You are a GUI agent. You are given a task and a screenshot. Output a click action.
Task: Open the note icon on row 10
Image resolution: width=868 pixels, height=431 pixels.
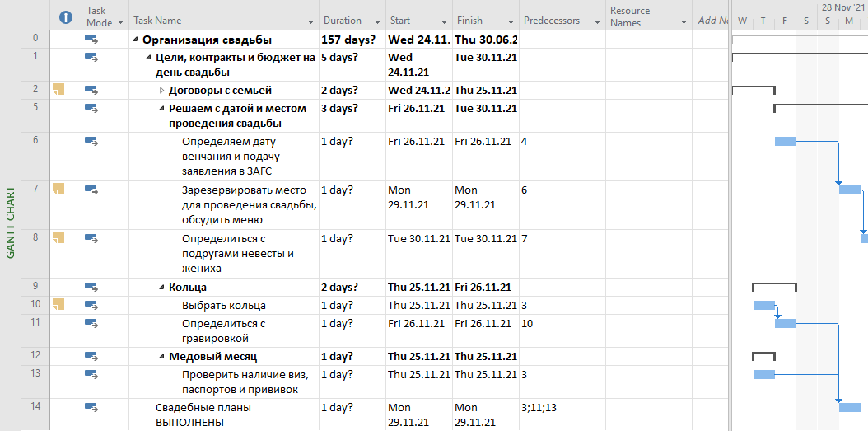58,304
